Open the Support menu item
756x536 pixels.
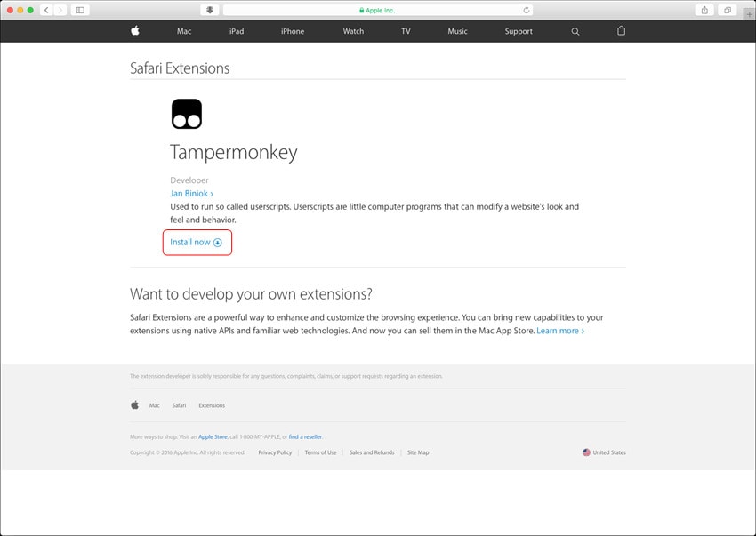click(x=519, y=31)
